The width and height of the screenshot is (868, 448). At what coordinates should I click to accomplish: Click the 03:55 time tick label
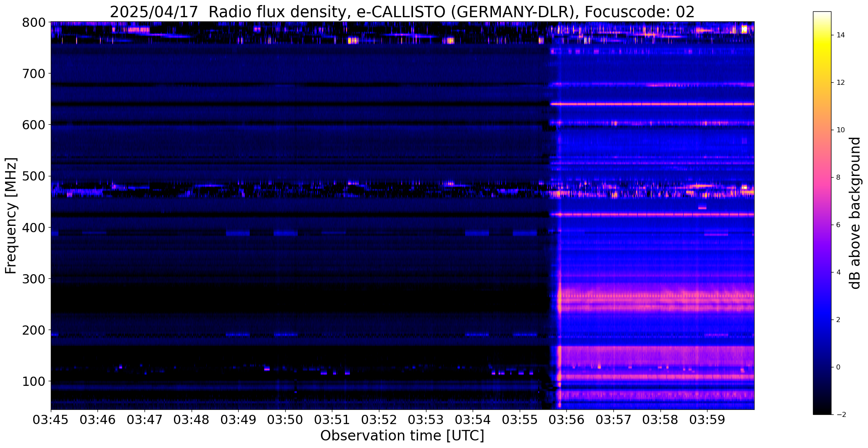pos(520,420)
